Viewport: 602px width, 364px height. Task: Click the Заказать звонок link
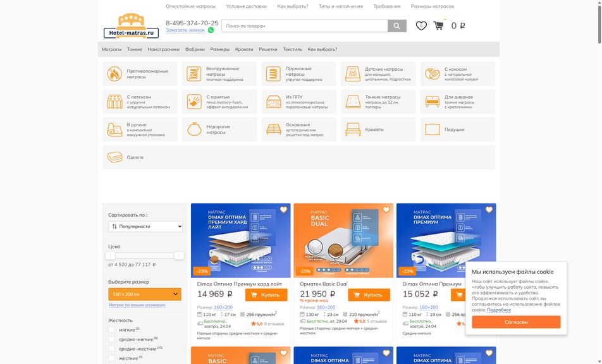pos(185,30)
